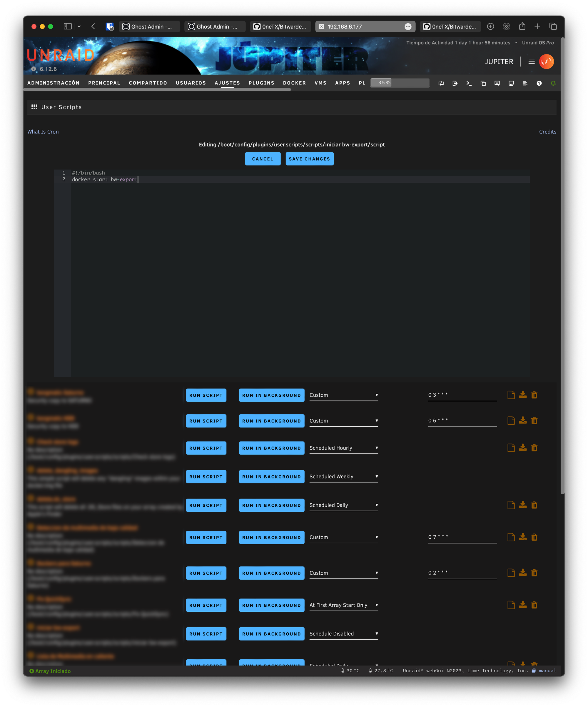Click the docker start bw-export code line
This screenshot has height=707, width=588.
tap(105, 179)
